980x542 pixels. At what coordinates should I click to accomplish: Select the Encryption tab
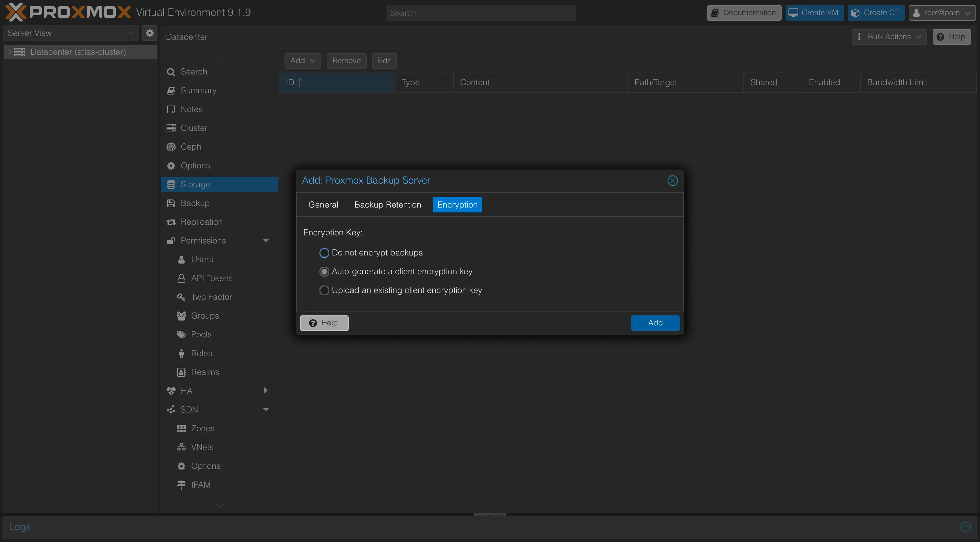click(457, 205)
